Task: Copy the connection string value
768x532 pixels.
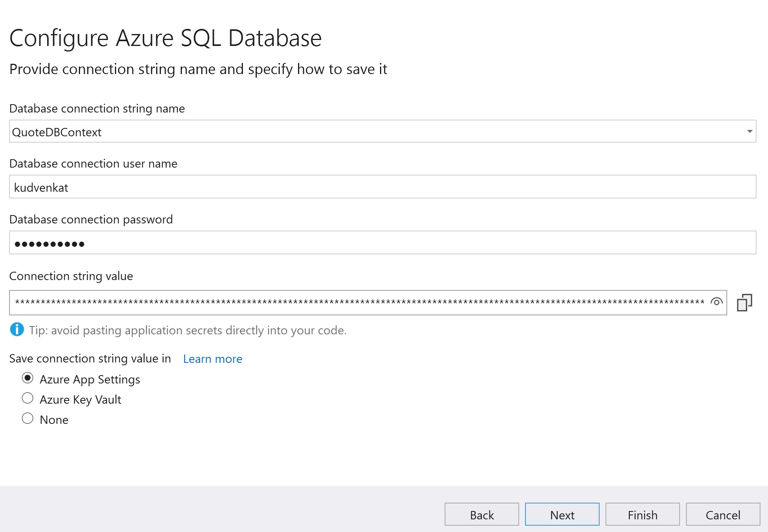Action: (x=744, y=303)
